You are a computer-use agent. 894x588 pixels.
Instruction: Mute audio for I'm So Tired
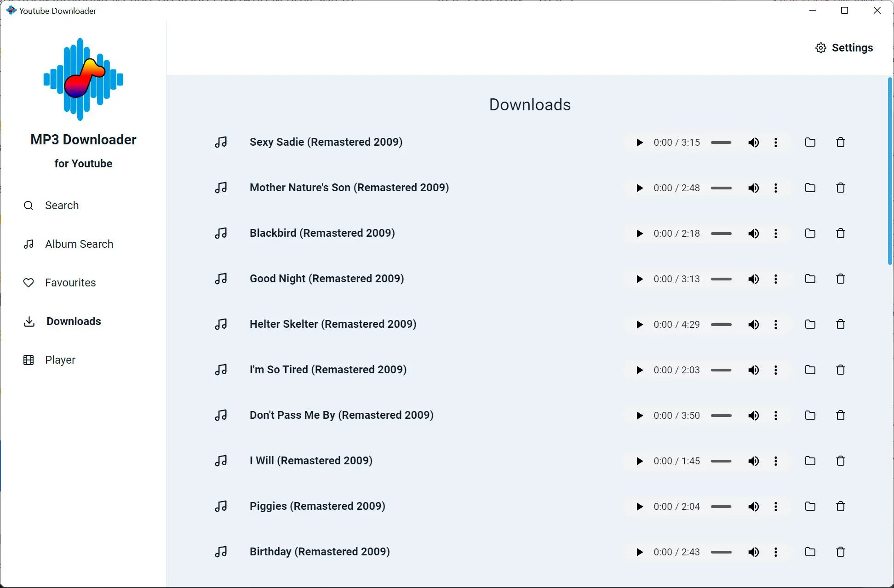(x=754, y=370)
